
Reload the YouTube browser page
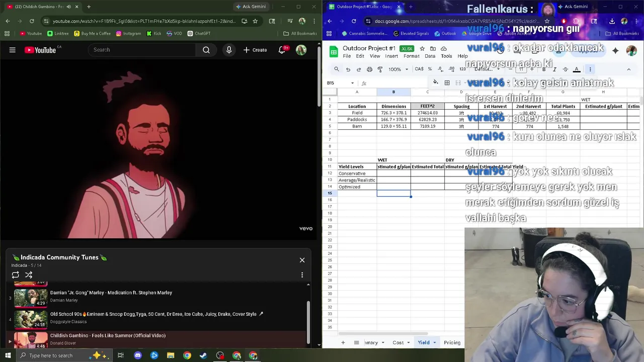click(32, 21)
